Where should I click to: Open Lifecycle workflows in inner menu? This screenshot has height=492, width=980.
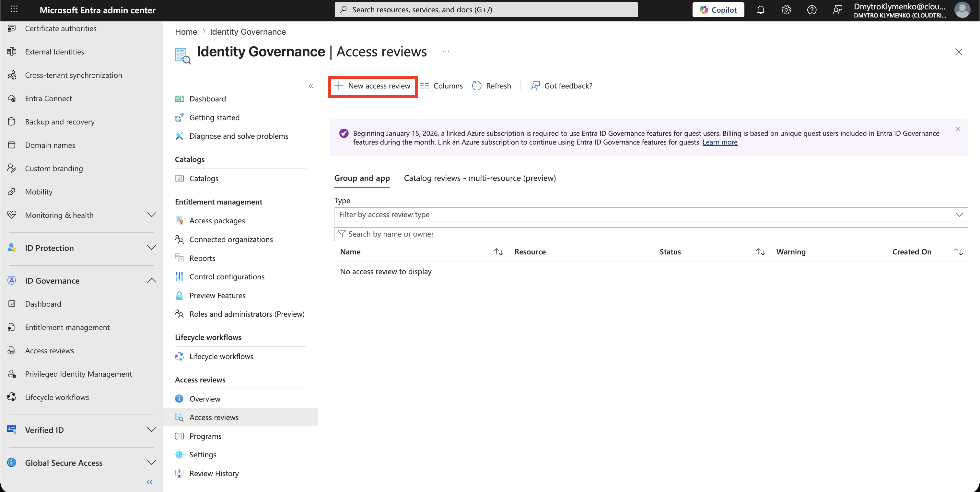(221, 356)
